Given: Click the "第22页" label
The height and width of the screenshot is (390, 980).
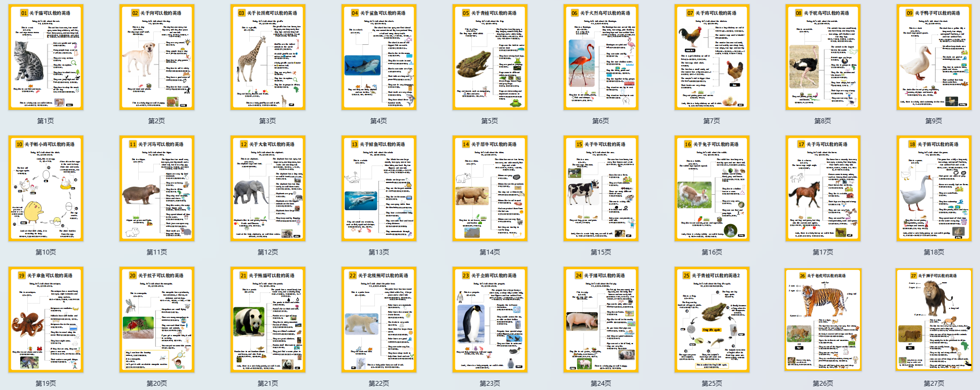Looking at the screenshot, I should (x=379, y=384).
